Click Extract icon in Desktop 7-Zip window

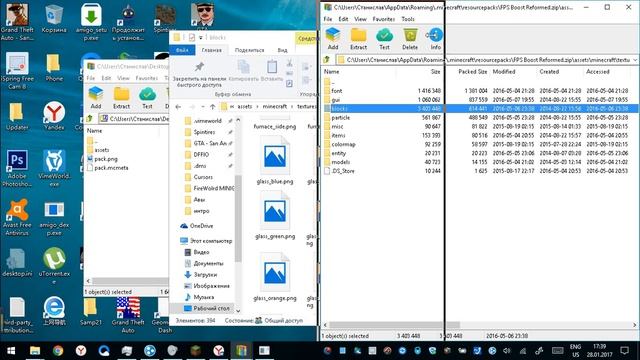tap(121, 98)
